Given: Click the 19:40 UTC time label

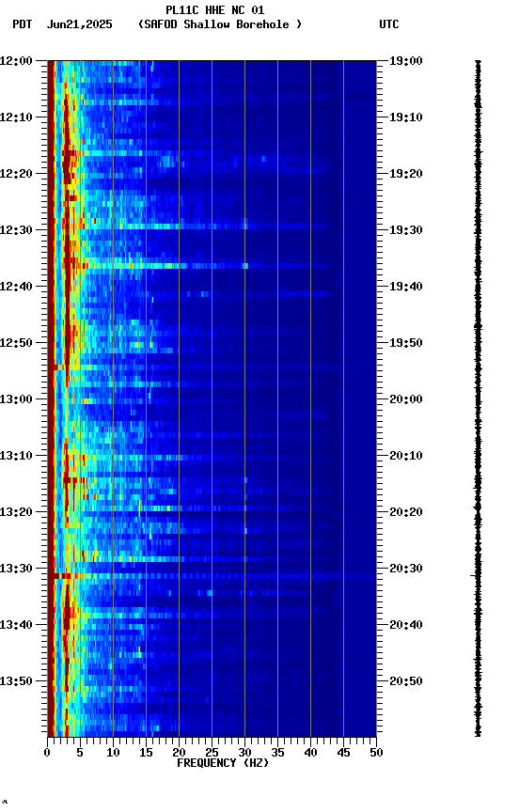Looking at the screenshot, I should pyautogui.click(x=406, y=287).
